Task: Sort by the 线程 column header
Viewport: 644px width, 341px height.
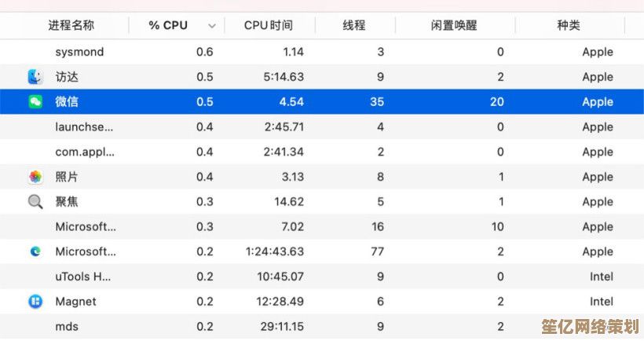Action: point(354,25)
